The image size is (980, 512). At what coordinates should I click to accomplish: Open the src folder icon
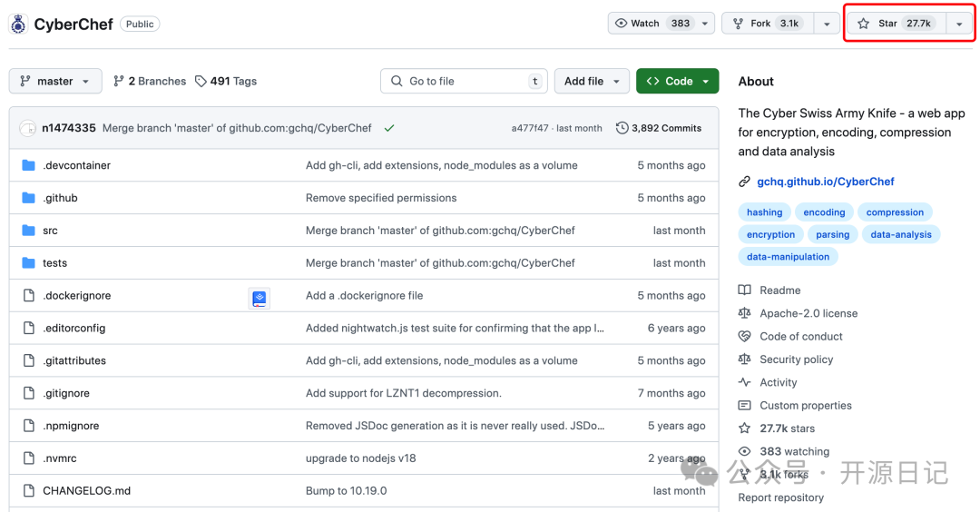(x=28, y=230)
